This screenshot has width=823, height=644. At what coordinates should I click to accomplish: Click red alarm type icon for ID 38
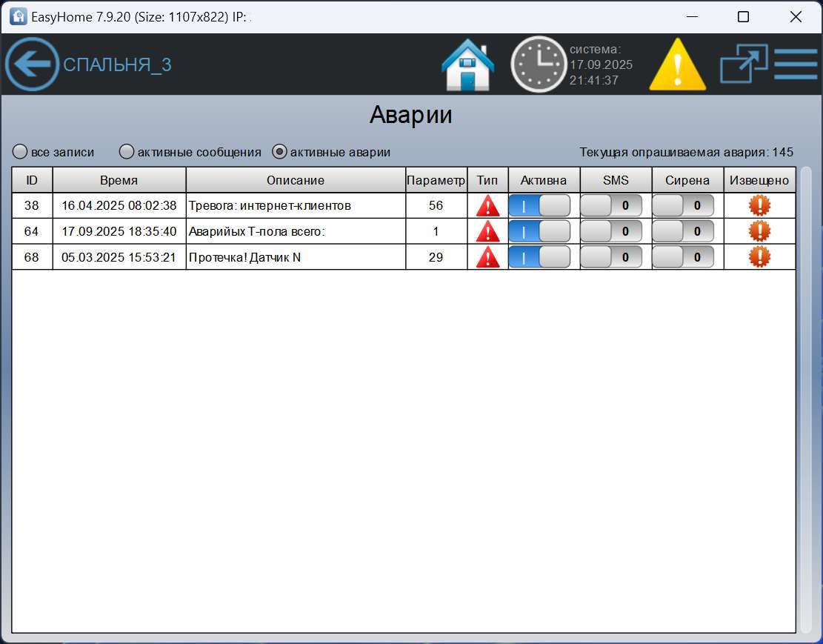487,206
